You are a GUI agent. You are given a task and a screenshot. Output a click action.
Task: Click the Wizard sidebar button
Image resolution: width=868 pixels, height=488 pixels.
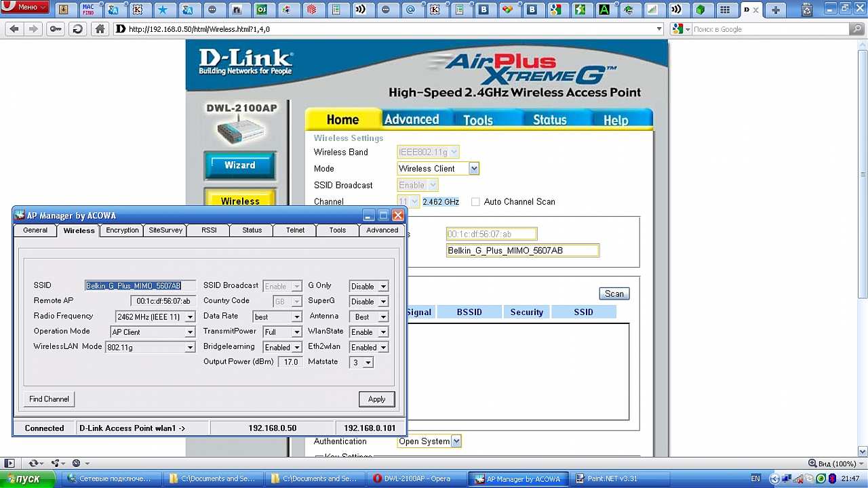pyautogui.click(x=239, y=165)
